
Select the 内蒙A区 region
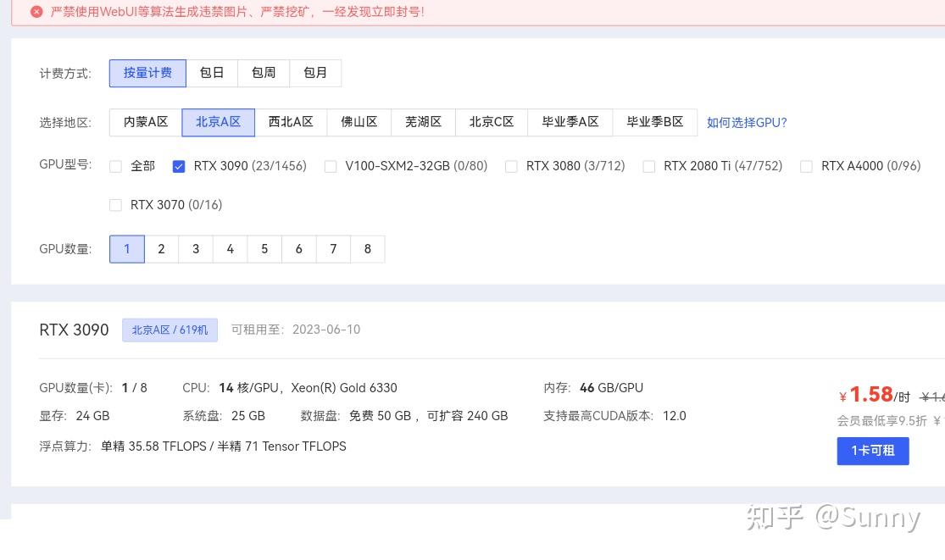[146, 122]
